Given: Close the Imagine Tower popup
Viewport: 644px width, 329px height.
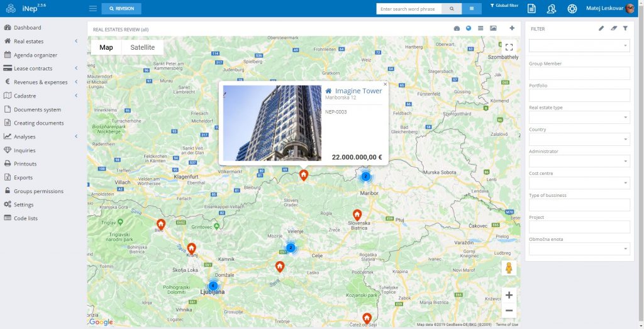Looking at the screenshot, I should point(385,84).
